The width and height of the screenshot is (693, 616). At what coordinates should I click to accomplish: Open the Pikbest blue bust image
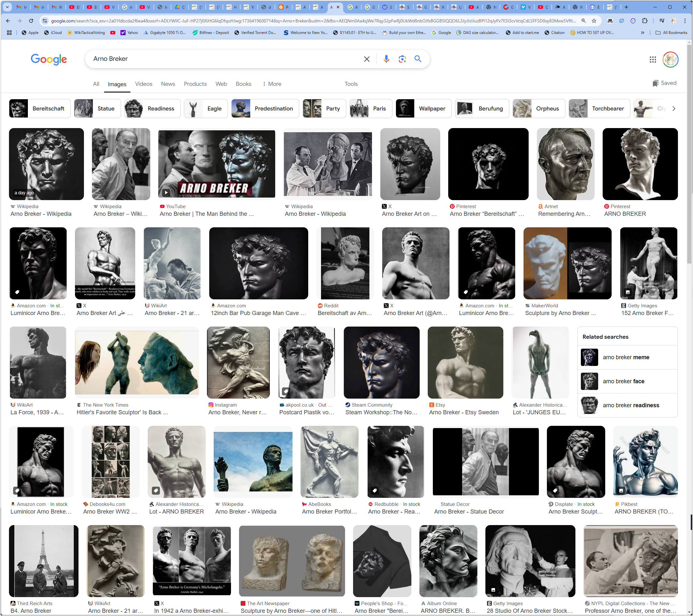point(646,461)
